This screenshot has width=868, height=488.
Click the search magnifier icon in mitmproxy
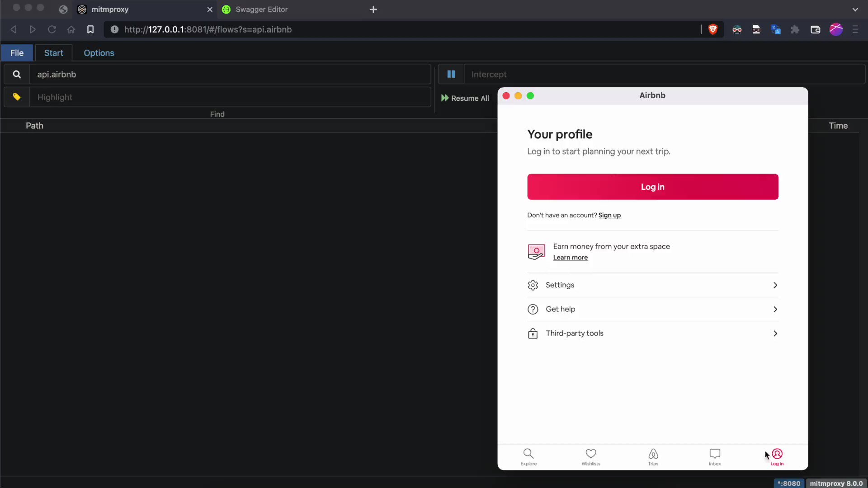16,74
